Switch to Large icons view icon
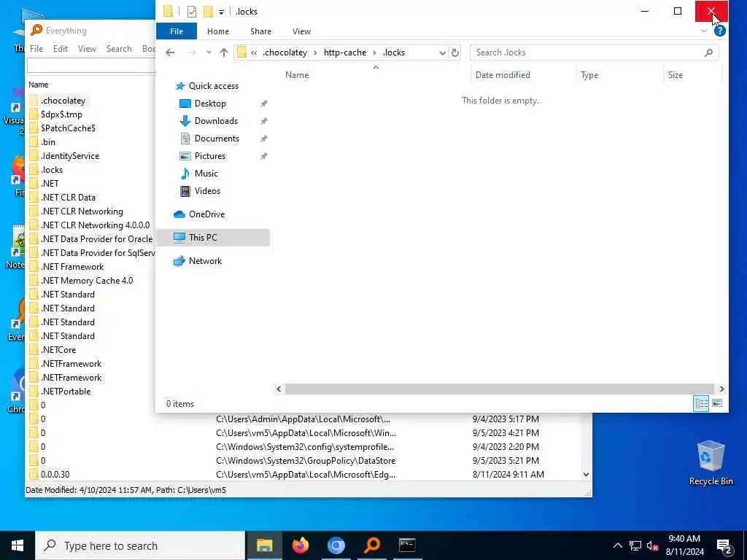This screenshot has height=560, width=747. tap(716, 404)
